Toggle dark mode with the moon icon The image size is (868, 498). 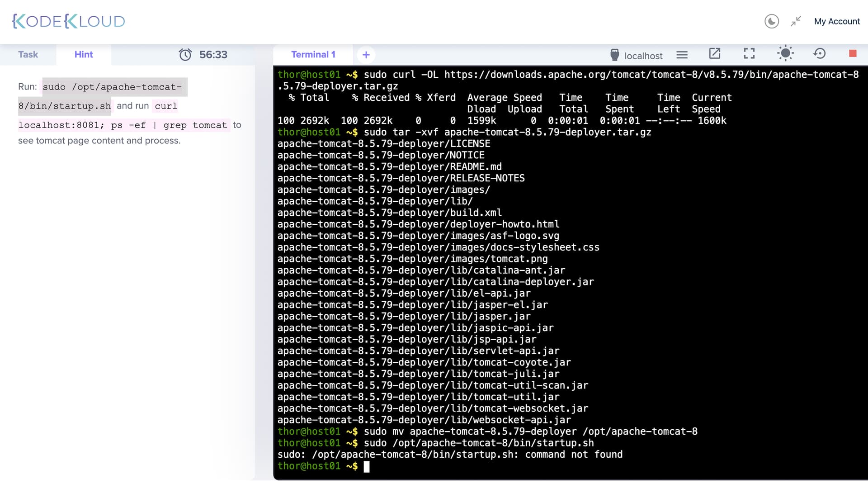[x=771, y=21]
